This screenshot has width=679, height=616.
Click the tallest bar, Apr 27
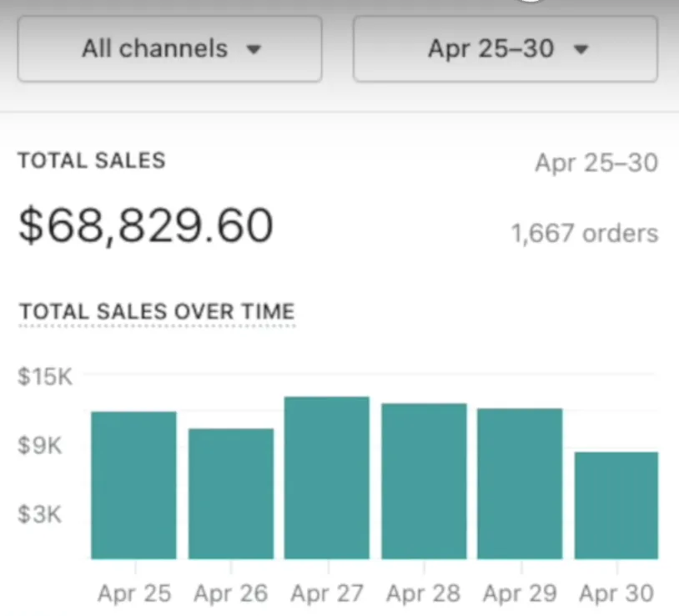click(327, 477)
